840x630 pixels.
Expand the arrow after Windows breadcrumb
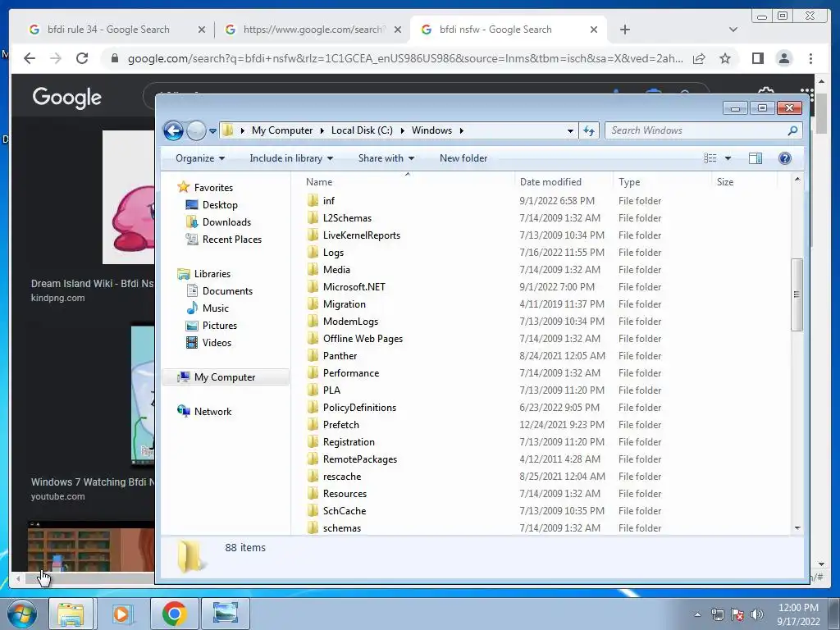point(461,130)
